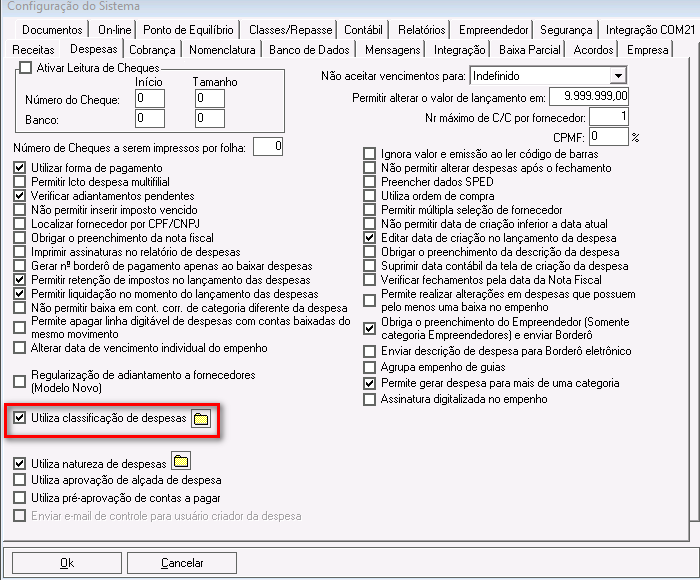
Task: Uncheck Utiliza natureza de despesas
Action: (x=20, y=464)
